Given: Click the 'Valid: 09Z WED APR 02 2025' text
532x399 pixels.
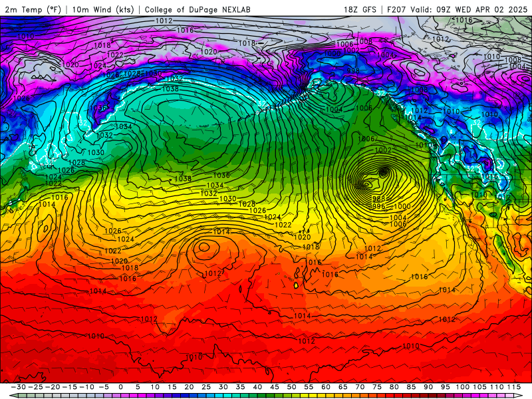Looking at the screenshot, I should [x=469, y=9].
